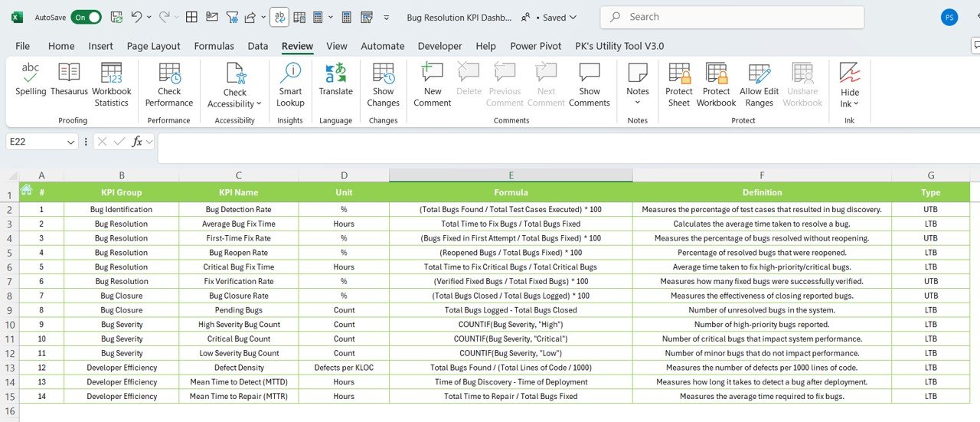
Task: Click the 'First-Time Fix Rate' cell
Action: click(239, 238)
